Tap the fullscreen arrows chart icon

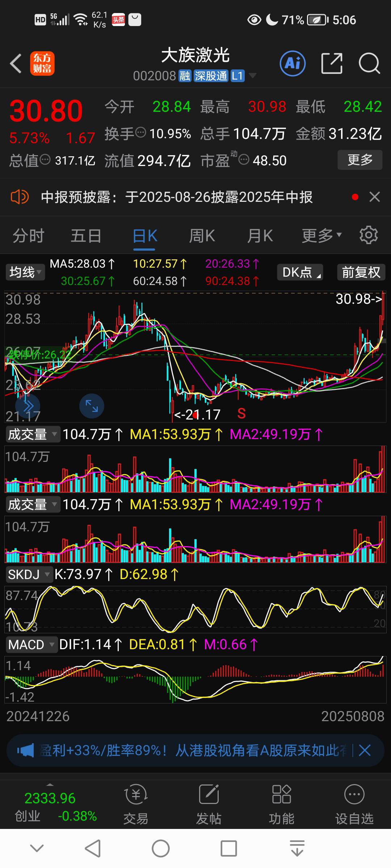click(92, 406)
